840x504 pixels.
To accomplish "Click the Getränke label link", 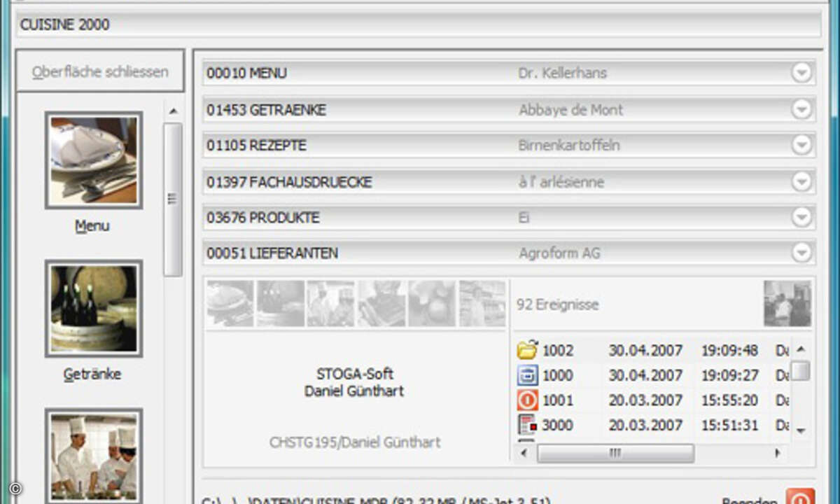I will pyautogui.click(x=92, y=374).
